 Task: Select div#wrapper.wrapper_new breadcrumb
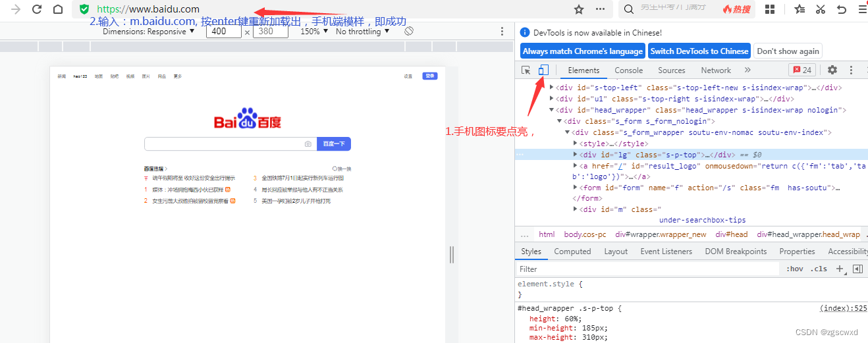[x=661, y=234]
